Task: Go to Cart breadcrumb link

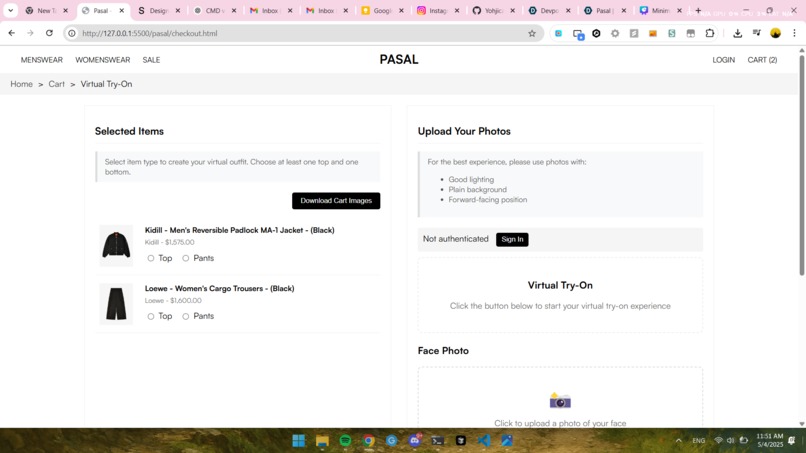Action: 57,84
